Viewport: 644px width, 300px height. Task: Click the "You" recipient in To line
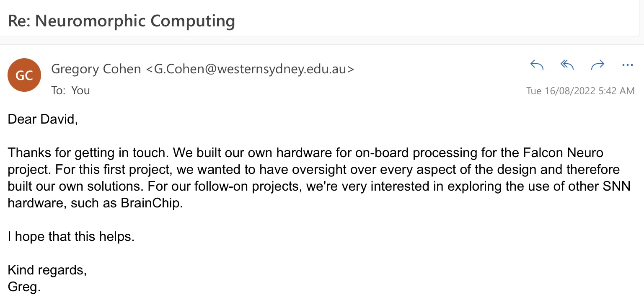pyautogui.click(x=80, y=91)
